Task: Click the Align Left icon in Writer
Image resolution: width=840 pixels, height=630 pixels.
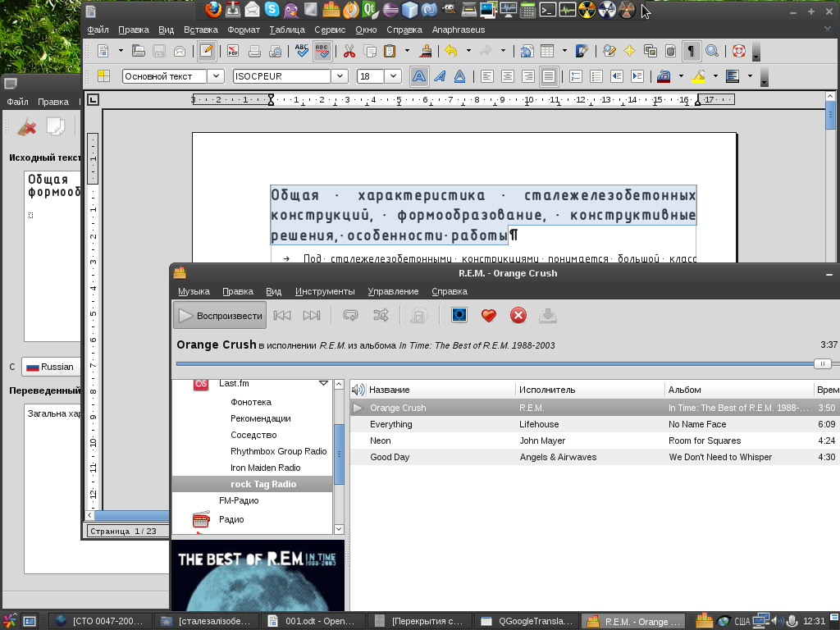Action: tap(487, 76)
